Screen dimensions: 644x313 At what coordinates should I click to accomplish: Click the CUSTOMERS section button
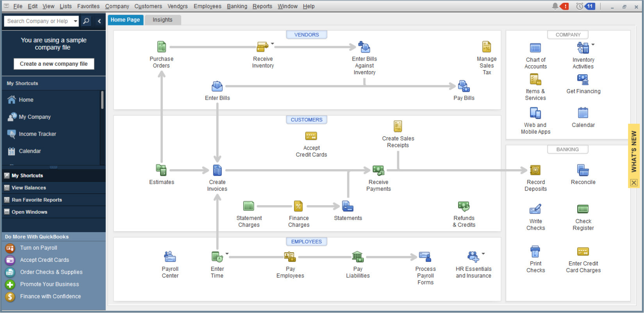[307, 120]
